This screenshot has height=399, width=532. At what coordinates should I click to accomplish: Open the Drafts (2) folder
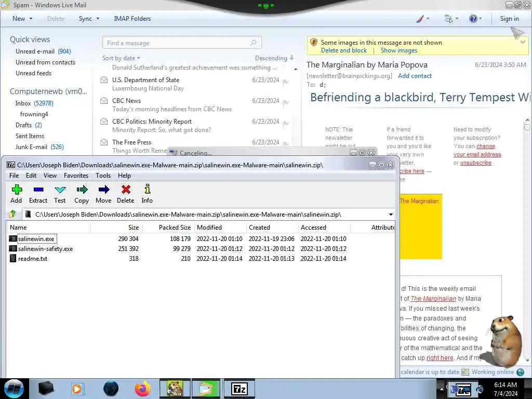click(29, 125)
